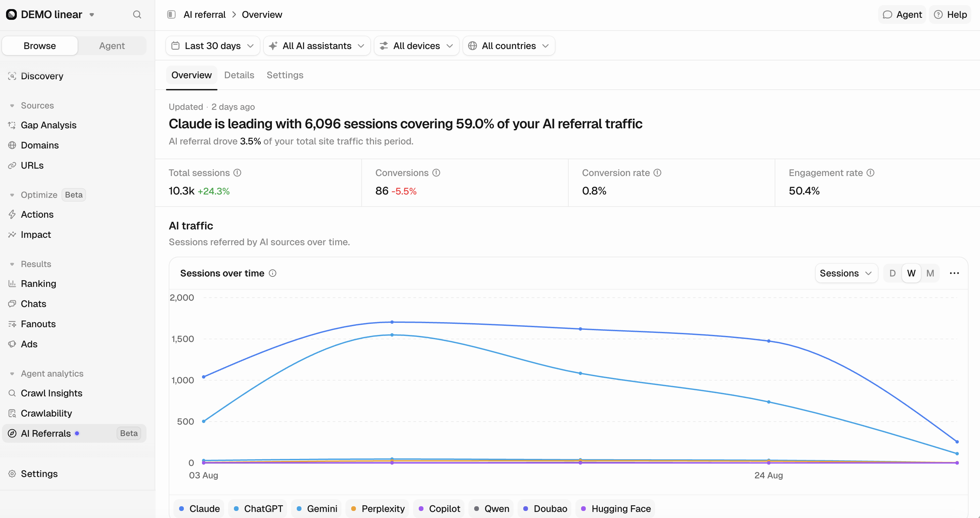The height and width of the screenshot is (518, 980).
Task: Click the Chats bubble icon
Action: (12, 304)
